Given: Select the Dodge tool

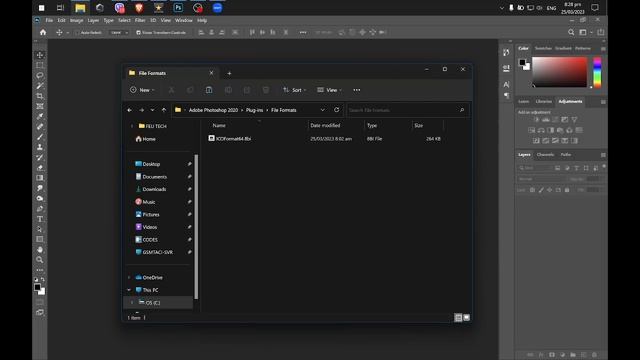Looking at the screenshot, I should click(x=40, y=198).
